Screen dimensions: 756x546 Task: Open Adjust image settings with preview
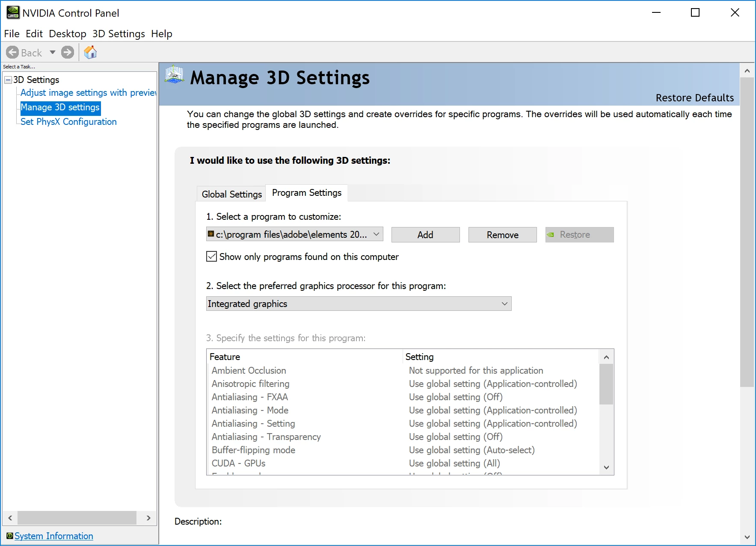(88, 93)
